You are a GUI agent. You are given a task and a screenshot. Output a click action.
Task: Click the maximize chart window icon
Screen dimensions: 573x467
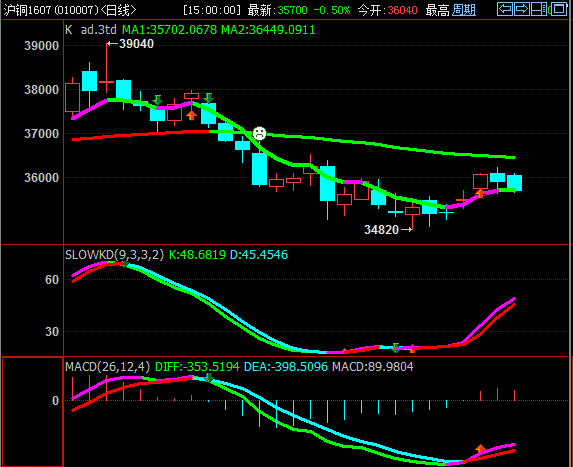coord(559,9)
